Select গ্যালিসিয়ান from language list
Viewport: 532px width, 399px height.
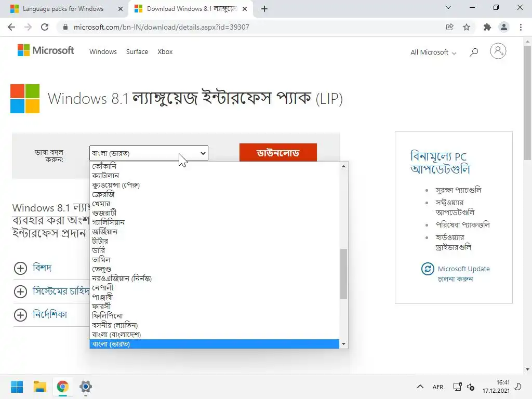(x=215, y=222)
